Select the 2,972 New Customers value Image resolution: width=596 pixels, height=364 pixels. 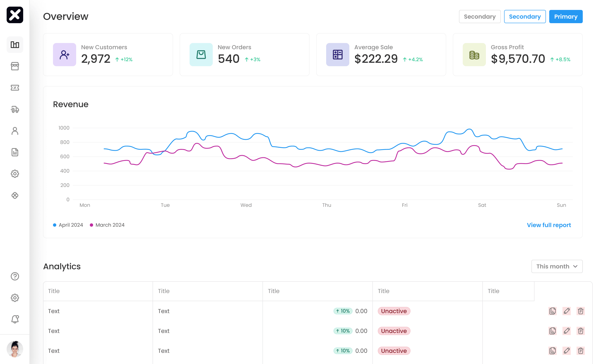point(96,59)
